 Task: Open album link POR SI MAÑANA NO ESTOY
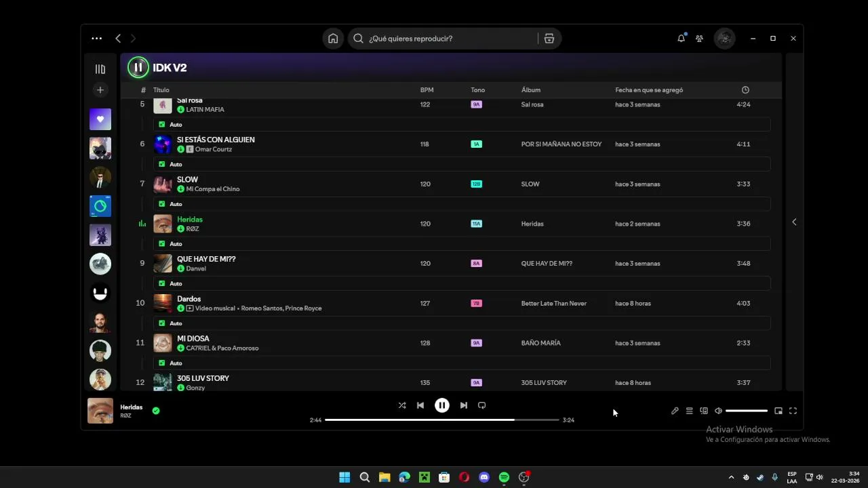click(561, 144)
